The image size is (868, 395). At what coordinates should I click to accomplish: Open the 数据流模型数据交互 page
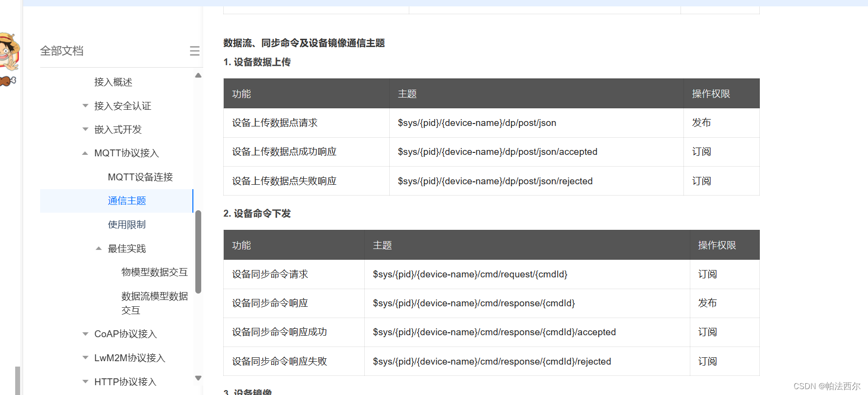[x=155, y=303]
